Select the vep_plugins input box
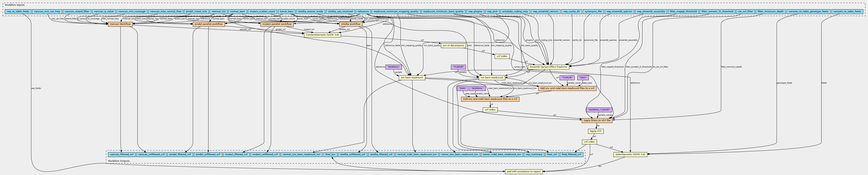Image resolution: width=868 pixels, height=175 pixels. click(x=475, y=11)
